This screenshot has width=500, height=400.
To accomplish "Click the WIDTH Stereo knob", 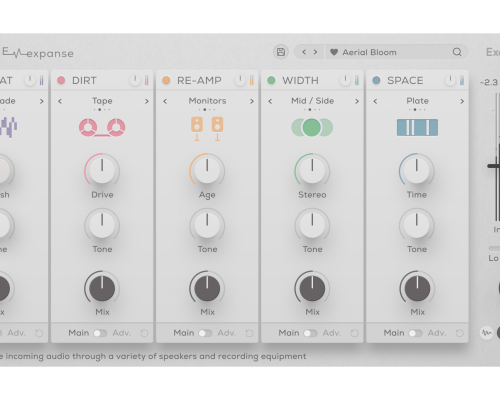I will click(312, 170).
